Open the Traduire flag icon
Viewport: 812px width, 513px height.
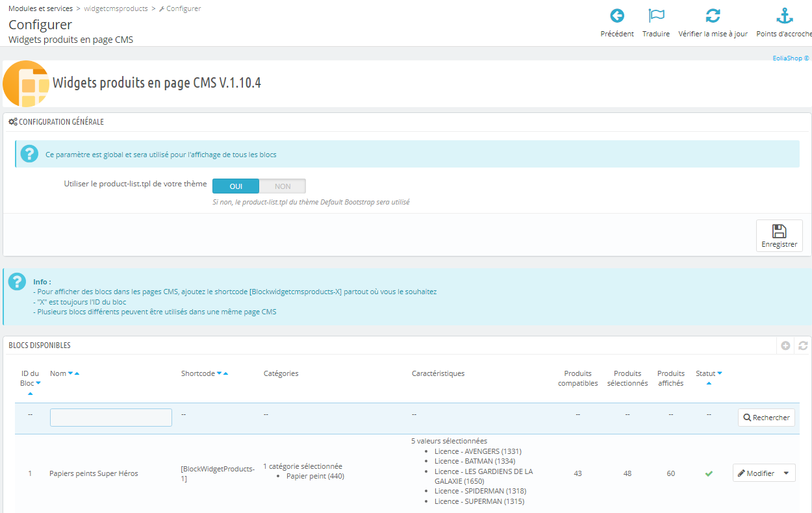656,16
